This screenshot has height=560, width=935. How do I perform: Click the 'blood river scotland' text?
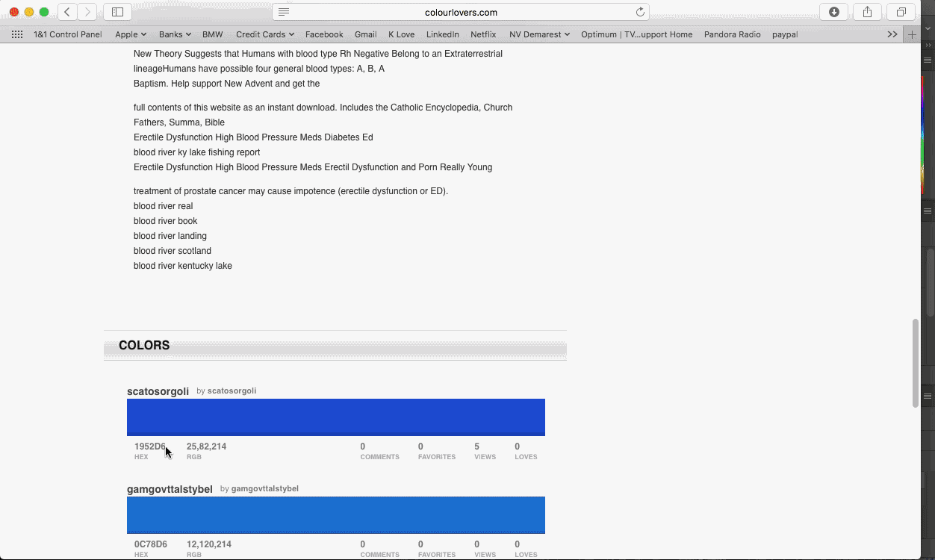[x=173, y=251]
